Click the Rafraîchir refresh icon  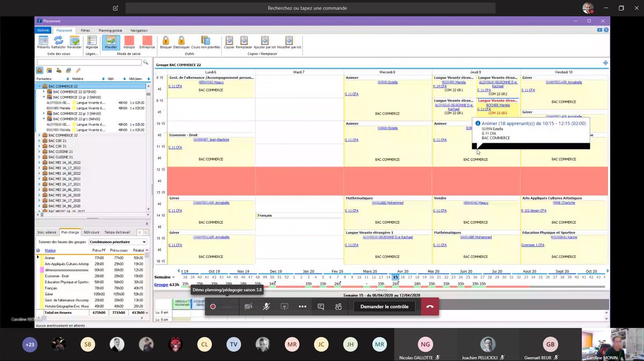[x=58, y=40]
